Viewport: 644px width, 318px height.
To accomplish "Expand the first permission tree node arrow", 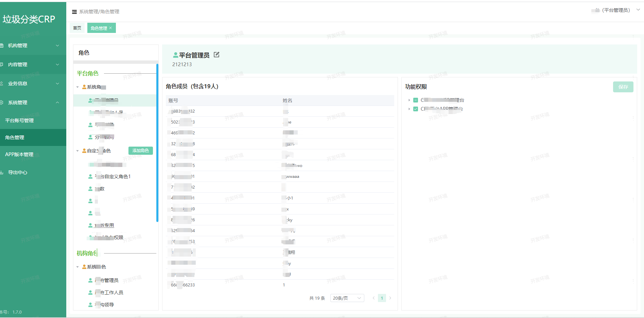I will pos(409,100).
